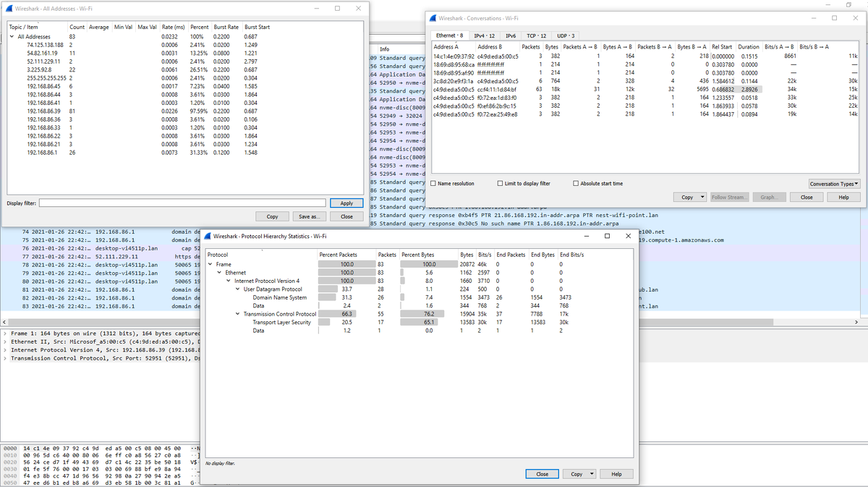Viewport: 868px width, 487px height.
Task: Select conversation with Address B f0:ef:86:2b:9c:15
Action: (645, 106)
